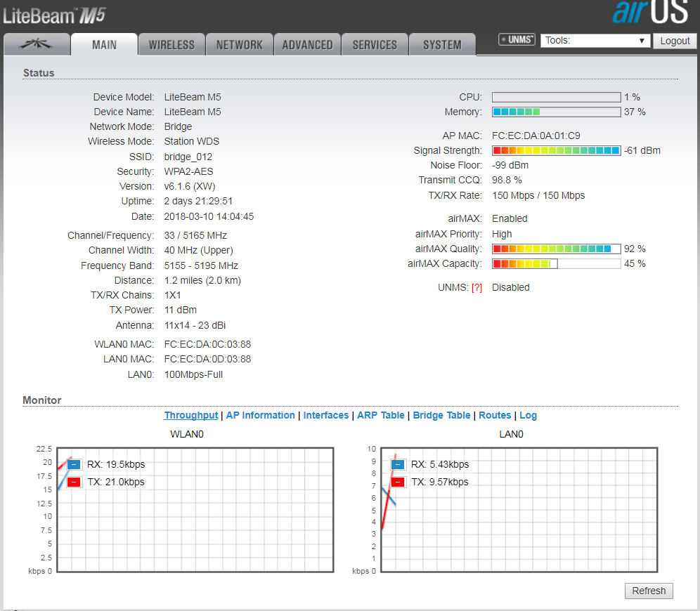Screen dimensions: 700x611
Task: Select the Antenna value 11x14 - 23 dBi
Action: click(195, 326)
